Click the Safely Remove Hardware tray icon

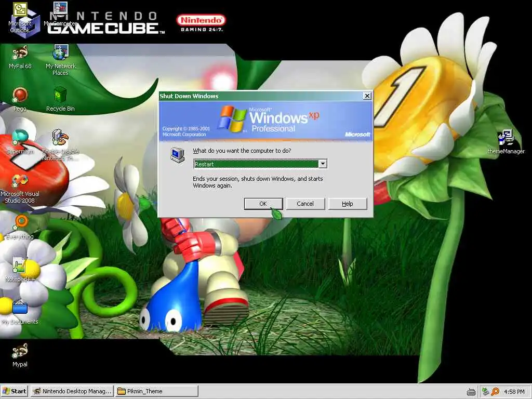(486, 392)
